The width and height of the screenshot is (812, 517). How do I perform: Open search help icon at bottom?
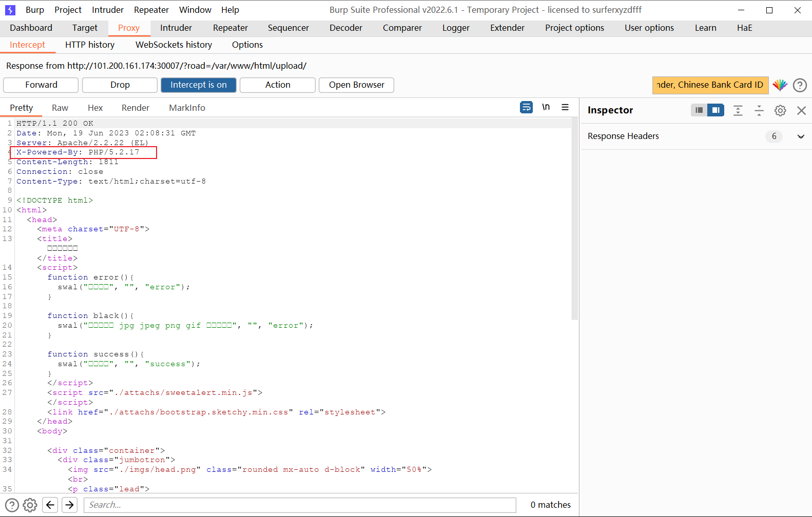coord(12,505)
